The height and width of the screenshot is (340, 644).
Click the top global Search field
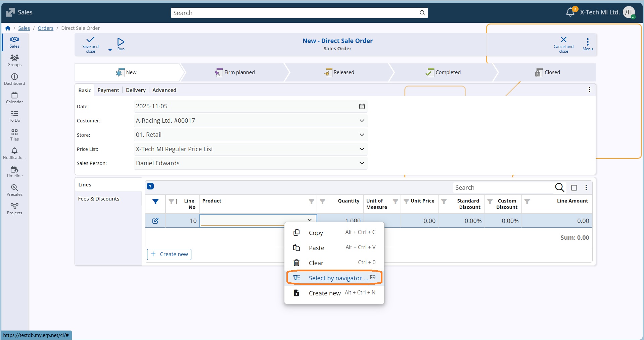click(295, 13)
